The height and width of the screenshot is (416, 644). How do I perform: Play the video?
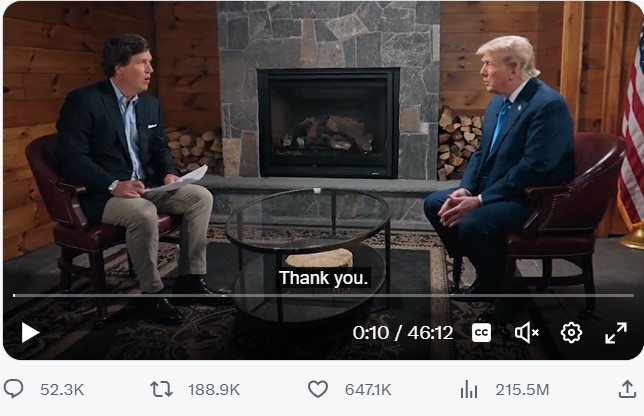coord(30,333)
